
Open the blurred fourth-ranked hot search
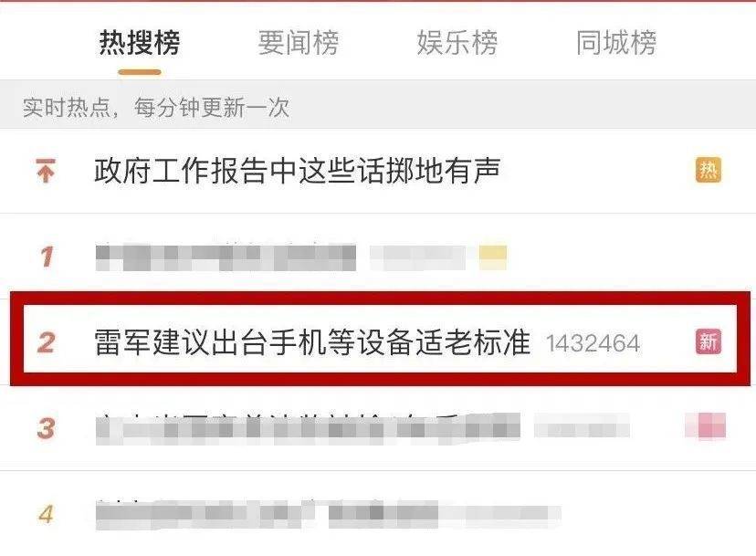pos(328,515)
